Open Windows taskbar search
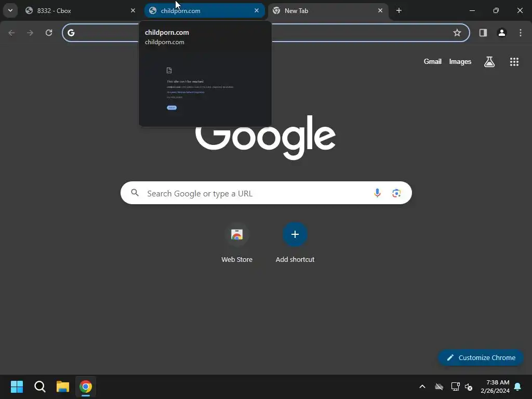 [x=39, y=387]
